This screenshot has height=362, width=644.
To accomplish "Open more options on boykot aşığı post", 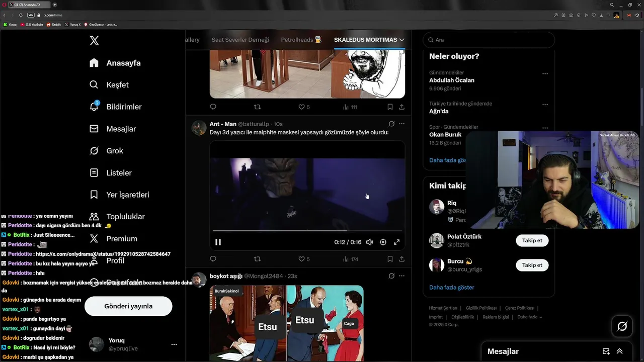I will click(x=401, y=276).
